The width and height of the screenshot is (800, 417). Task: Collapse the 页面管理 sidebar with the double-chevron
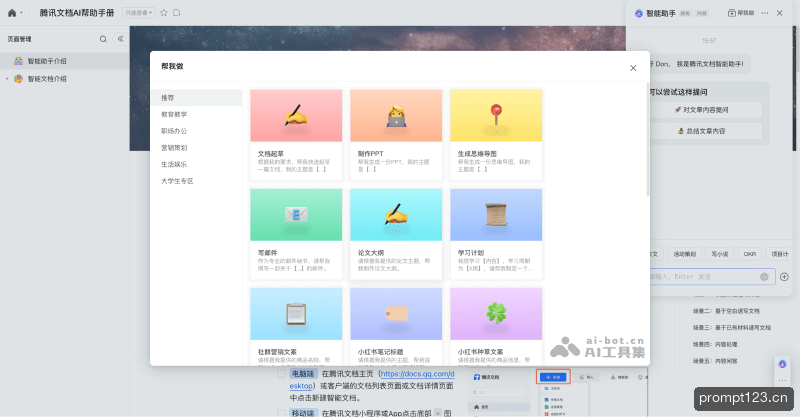click(x=120, y=39)
